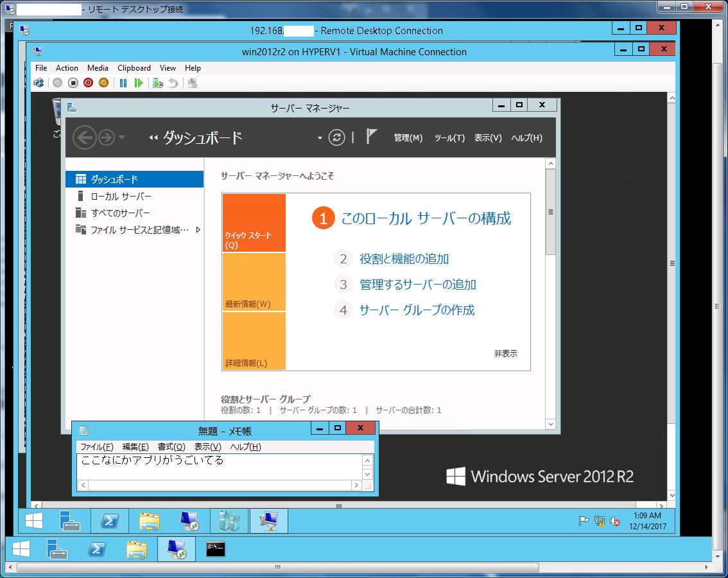Screen dimensions: 728x578
Task: Refresh the Server Manager dashboard
Action: [x=336, y=137]
